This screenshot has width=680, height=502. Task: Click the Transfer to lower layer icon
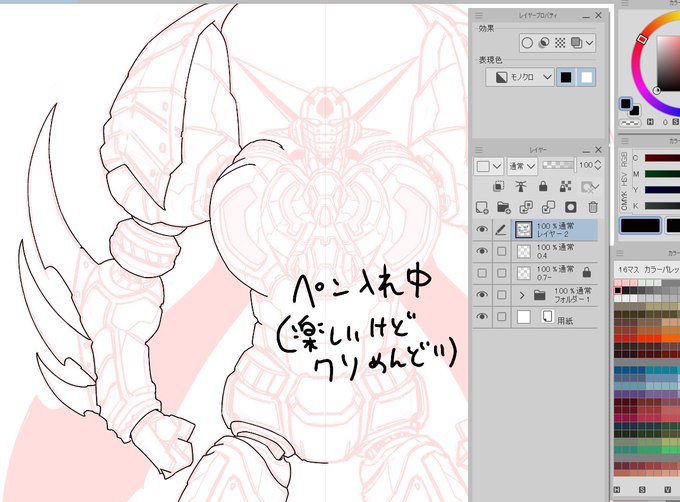(x=526, y=208)
